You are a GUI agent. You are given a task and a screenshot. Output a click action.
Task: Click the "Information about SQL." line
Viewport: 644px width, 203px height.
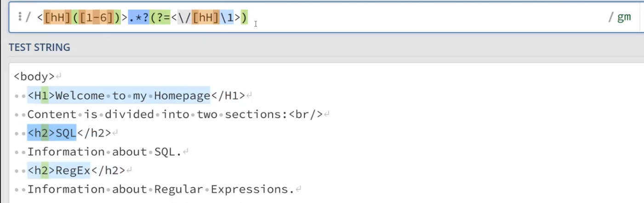104,152
